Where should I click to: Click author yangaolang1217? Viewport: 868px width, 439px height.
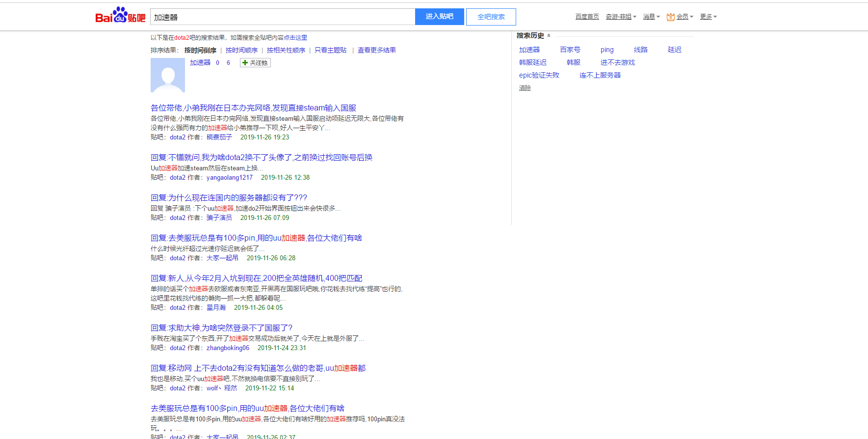tap(230, 177)
